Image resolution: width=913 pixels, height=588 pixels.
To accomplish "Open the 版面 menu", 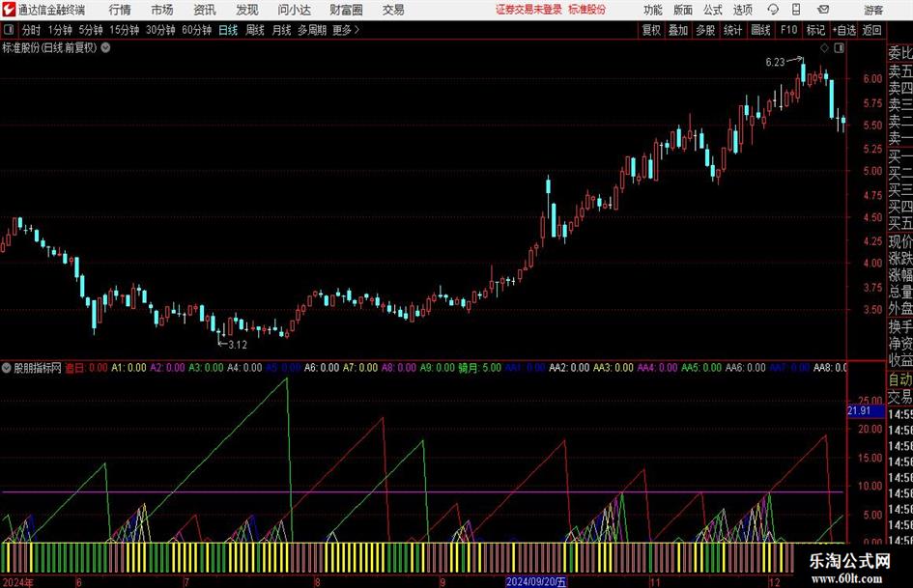I will (682, 10).
